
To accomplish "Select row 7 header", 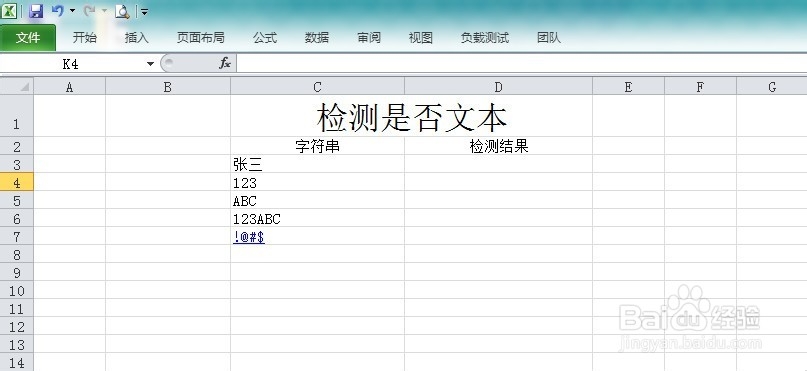I will [17, 236].
